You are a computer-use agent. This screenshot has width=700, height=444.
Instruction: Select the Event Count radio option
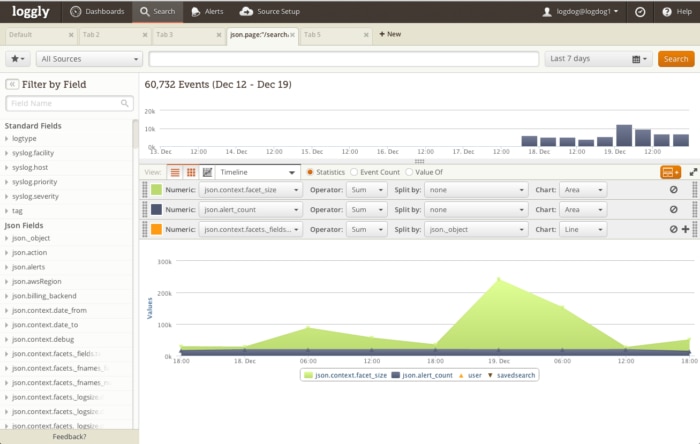pos(354,172)
